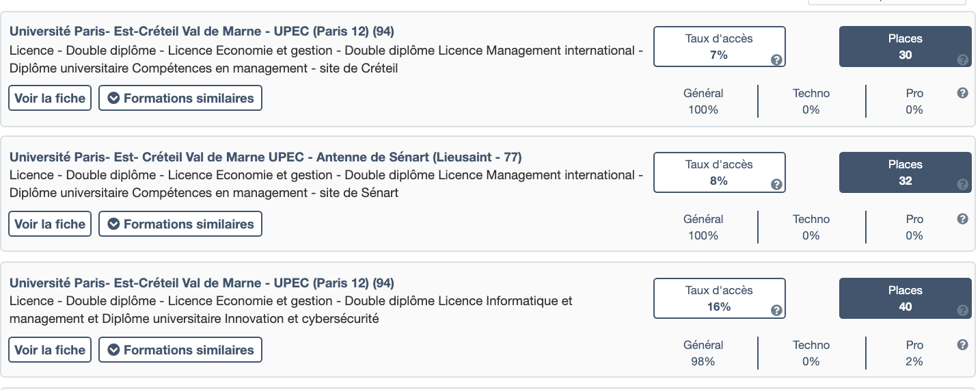Screen dimensions: 980x390
Task: Click help icon beside Pro 0% for Sénart site
Action: coord(963,219)
